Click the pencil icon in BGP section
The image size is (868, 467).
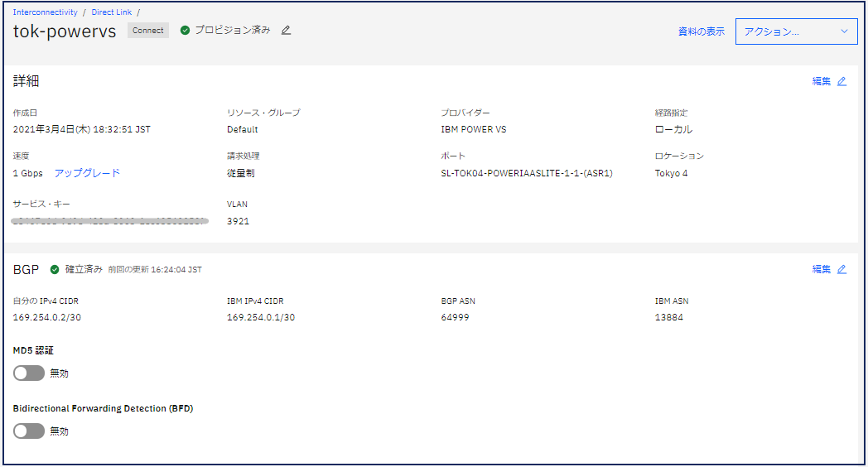[x=841, y=269]
